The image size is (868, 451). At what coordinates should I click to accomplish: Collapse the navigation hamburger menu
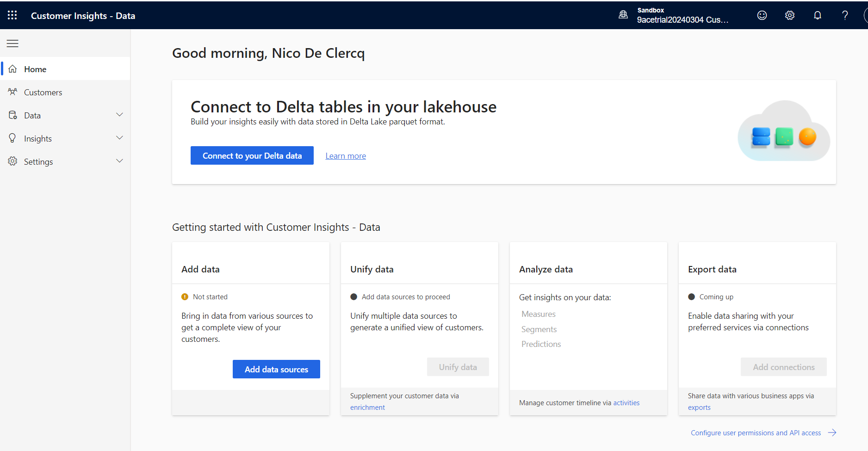pyautogui.click(x=12, y=43)
